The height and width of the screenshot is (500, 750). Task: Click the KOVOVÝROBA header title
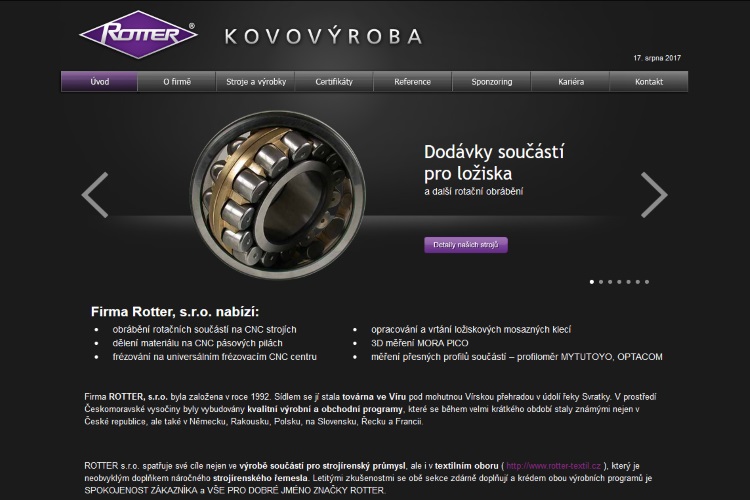(x=324, y=36)
